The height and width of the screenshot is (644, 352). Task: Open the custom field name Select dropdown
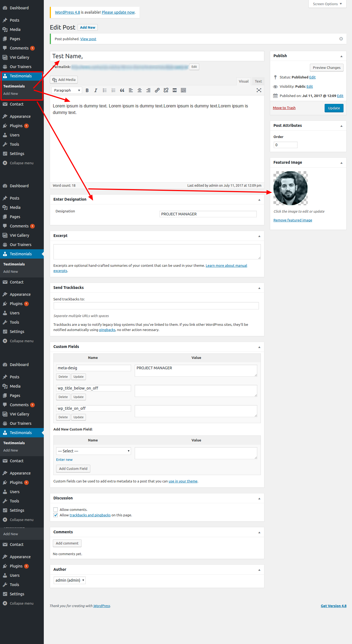[93, 451]
